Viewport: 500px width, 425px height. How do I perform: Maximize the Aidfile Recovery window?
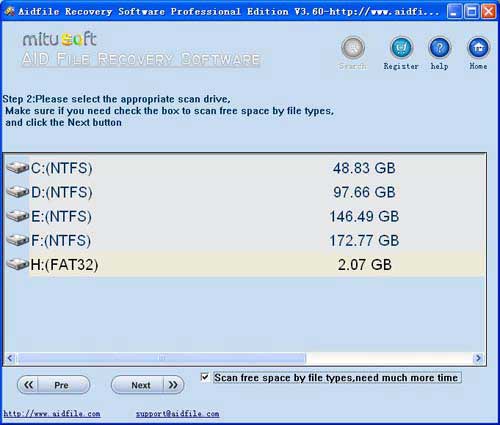(471, 12)
